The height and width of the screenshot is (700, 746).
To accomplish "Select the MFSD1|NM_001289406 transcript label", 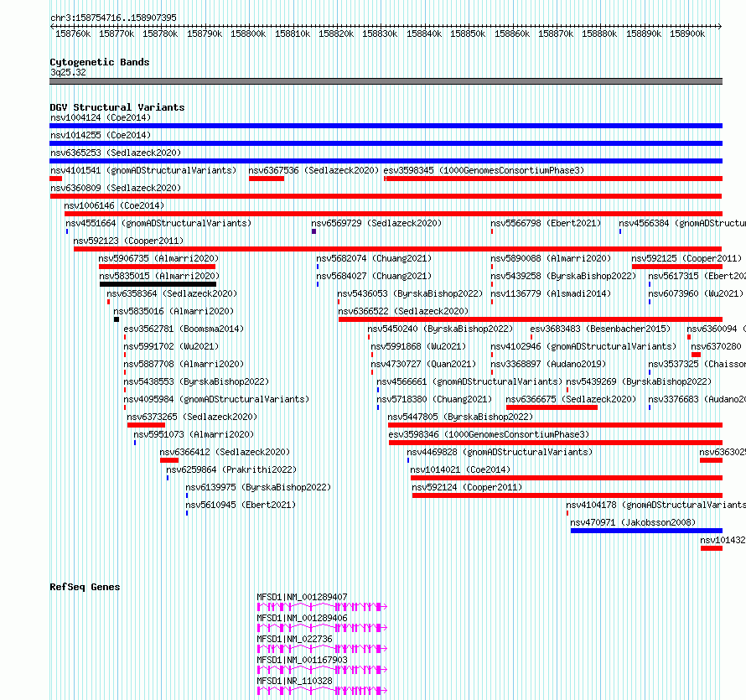I will click(302, 618).
